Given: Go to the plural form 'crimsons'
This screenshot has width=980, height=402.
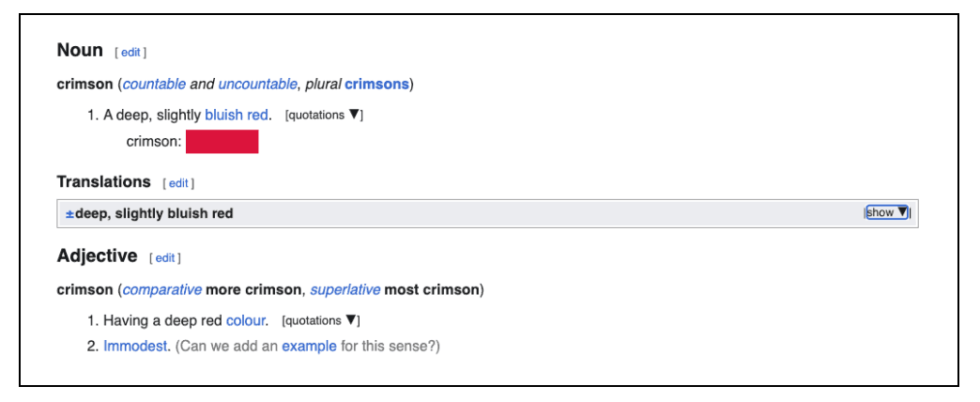Looking at the screenshot, I should pyautogui.click(x=376, y=85).
